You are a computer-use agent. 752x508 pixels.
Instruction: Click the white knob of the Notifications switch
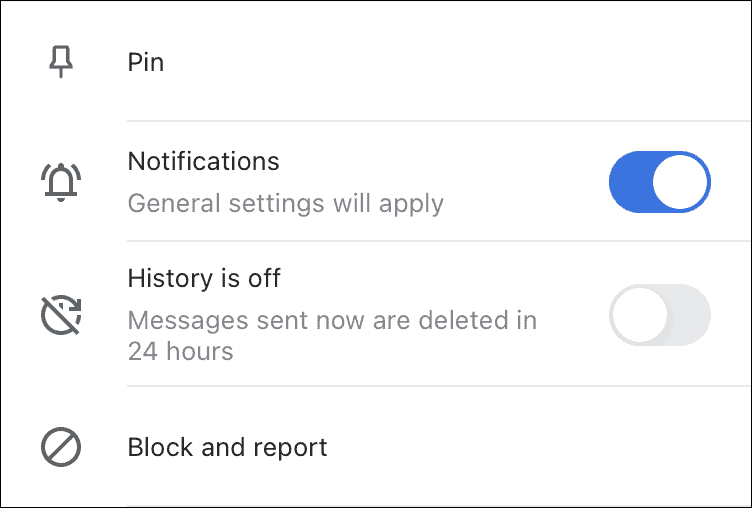[681, 182]
